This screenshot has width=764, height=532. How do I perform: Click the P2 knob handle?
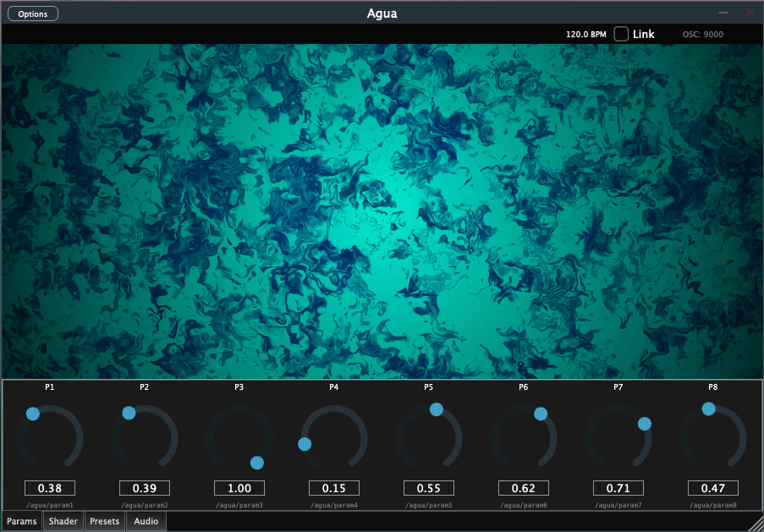(129, 413)
